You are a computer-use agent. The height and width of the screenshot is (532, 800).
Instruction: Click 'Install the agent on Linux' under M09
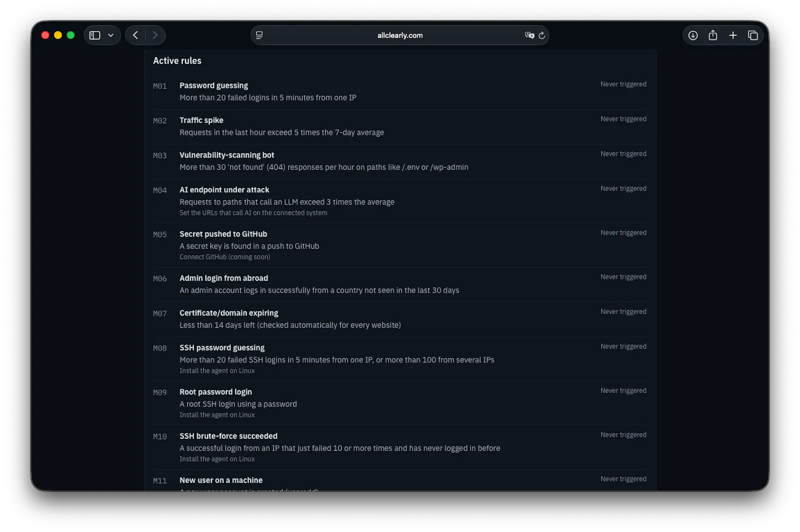(217, 415)
